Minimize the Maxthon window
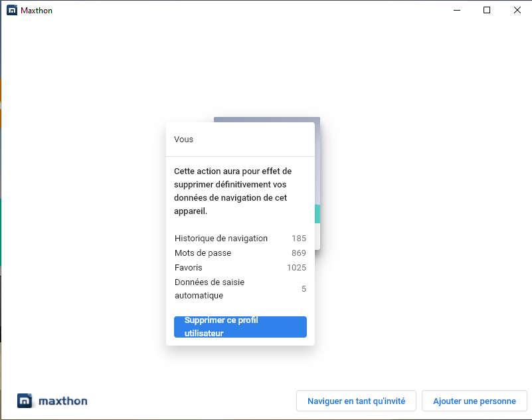The height and width of the screenshot is (420, 532). point(457,10)
